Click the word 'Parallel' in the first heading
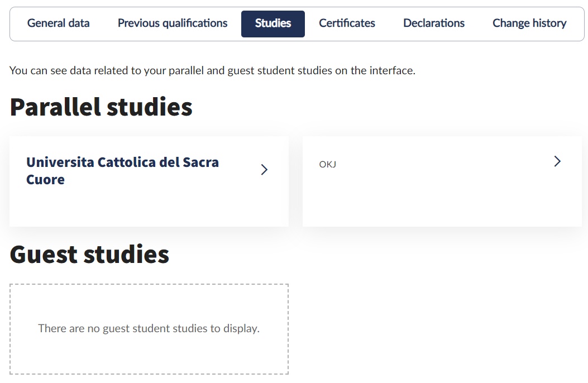 [55, 107]
